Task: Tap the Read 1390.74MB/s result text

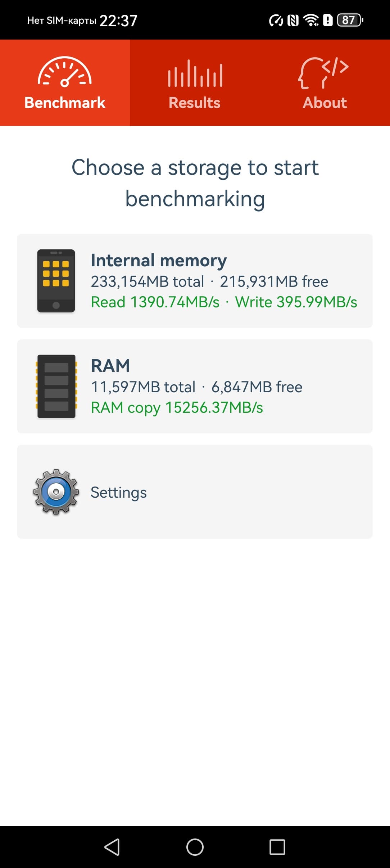Action: [155, 302]
